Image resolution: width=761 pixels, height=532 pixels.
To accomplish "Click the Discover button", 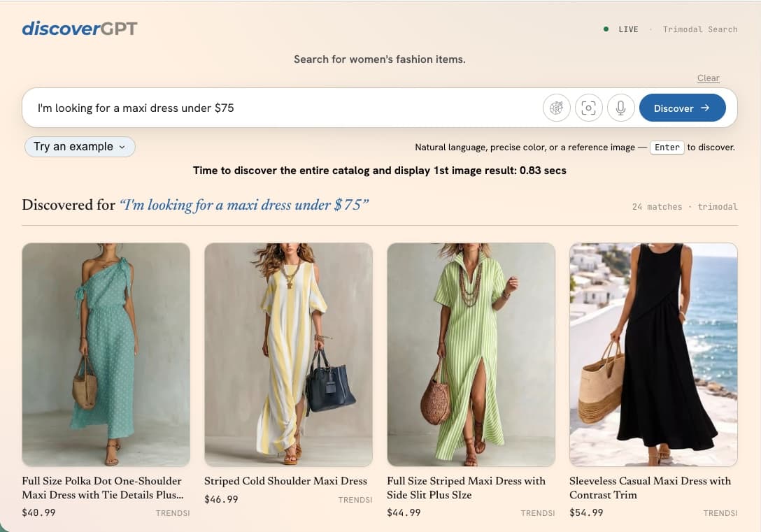I will pos(683,108).
